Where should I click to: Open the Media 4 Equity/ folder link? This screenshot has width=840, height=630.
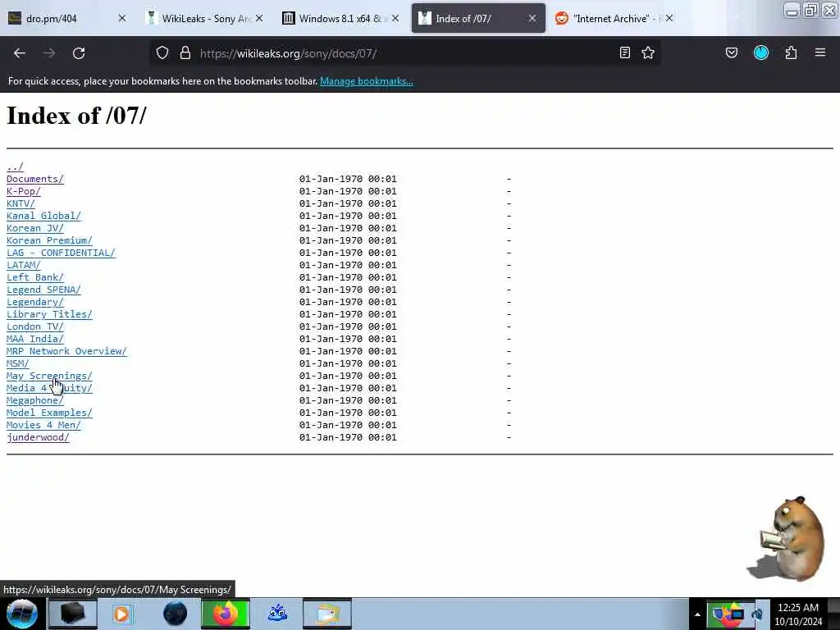49,388
